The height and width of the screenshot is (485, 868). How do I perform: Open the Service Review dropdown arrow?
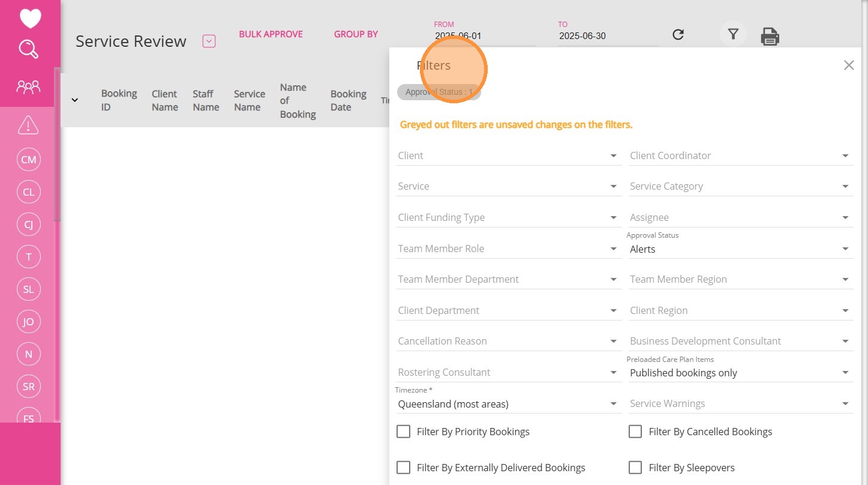pos(209,41)
